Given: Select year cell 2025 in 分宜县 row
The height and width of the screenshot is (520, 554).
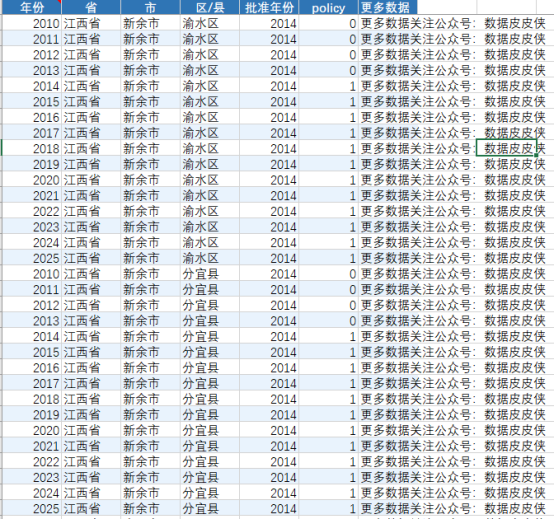Looking at the screenshot, I should (32, 508).
